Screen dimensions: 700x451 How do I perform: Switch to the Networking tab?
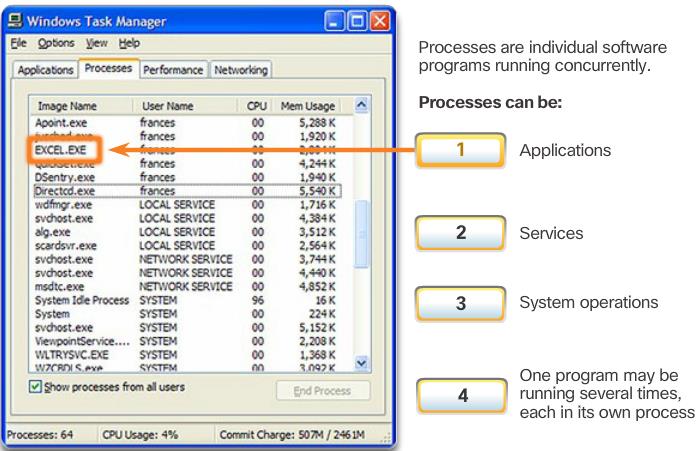point(239,70)
